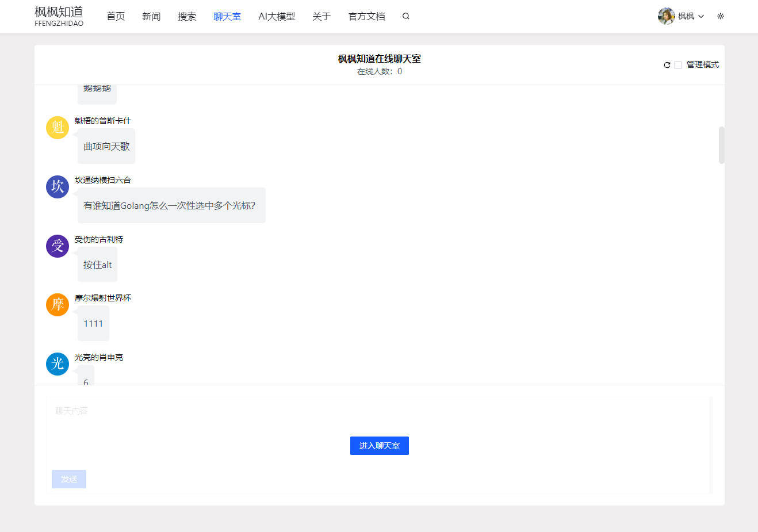The image size is (758, 532).
Task: Expand the 枫枫 user dropdown arrow
Action: (x=701, y=17)
